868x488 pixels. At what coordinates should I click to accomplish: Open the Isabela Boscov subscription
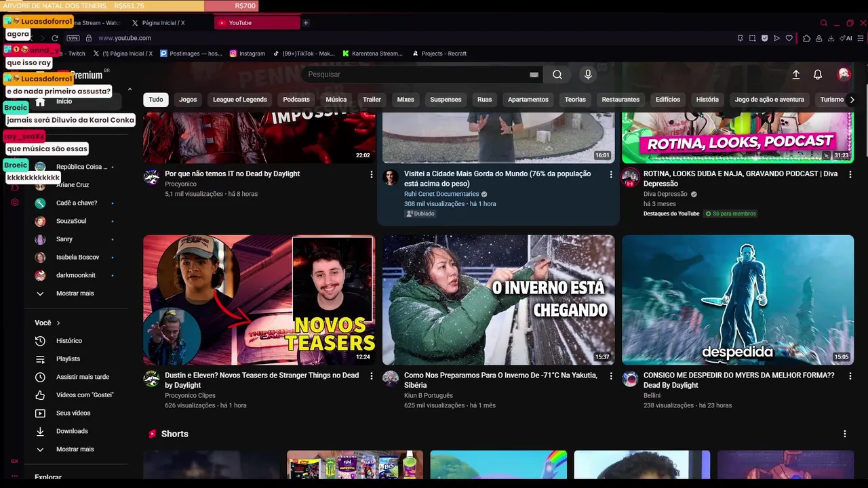pyautogui.click(x=76, y=258)
